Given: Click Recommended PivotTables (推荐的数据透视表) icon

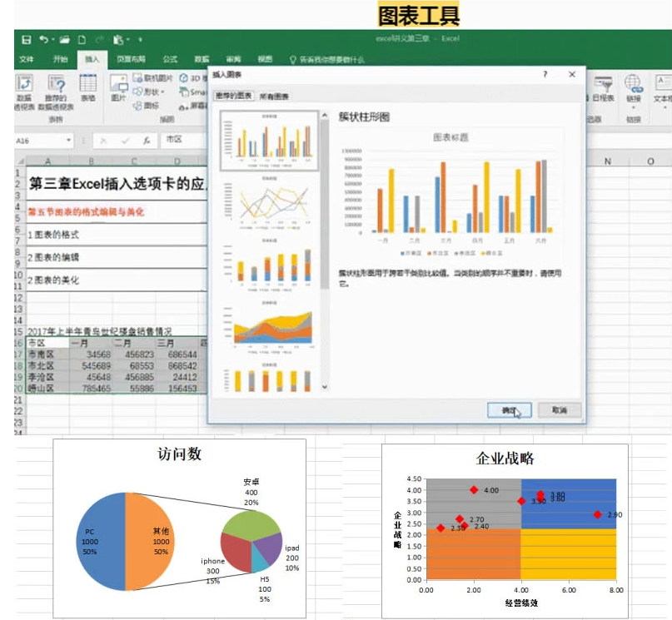Looking at the screenshot, I should click(56, 85).
